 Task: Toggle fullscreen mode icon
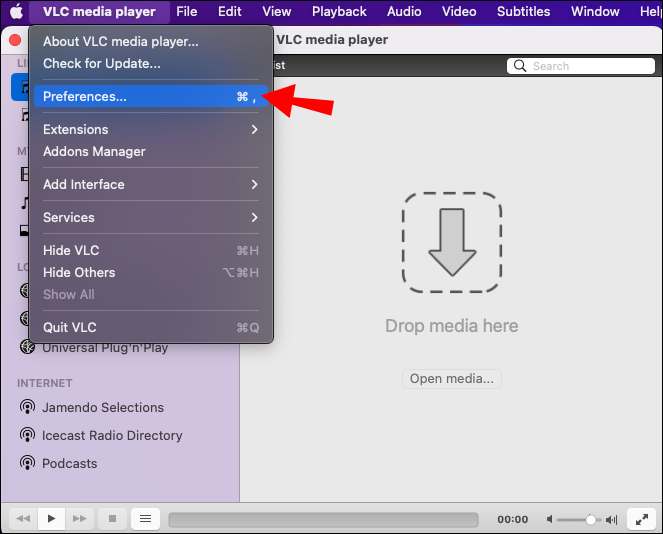point(641,519)
